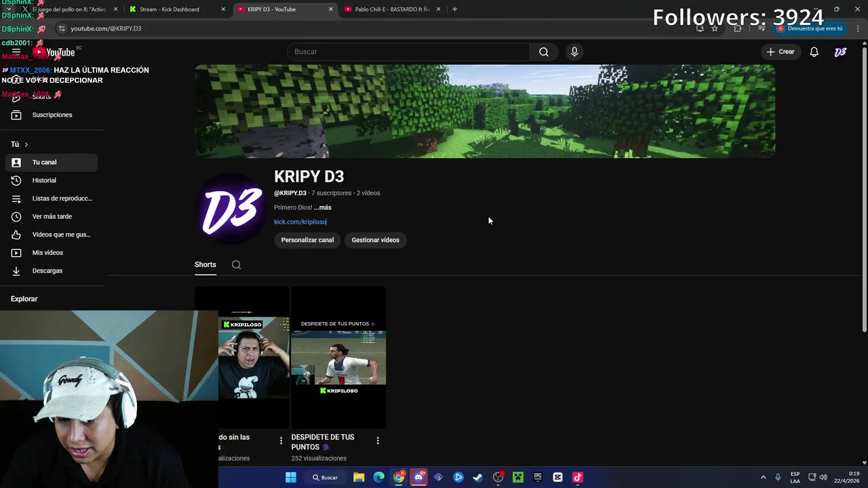Click the Windows Start button

coord(291,477)
